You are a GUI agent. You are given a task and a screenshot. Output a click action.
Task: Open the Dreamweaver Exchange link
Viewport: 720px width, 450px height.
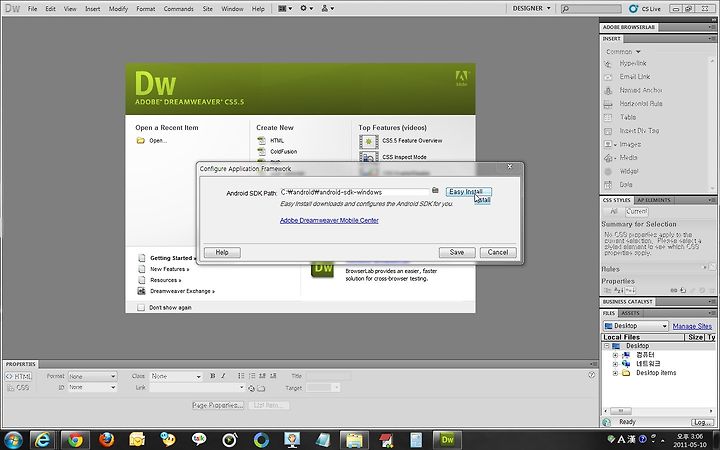pyautogui.click(x=182, y=291)
